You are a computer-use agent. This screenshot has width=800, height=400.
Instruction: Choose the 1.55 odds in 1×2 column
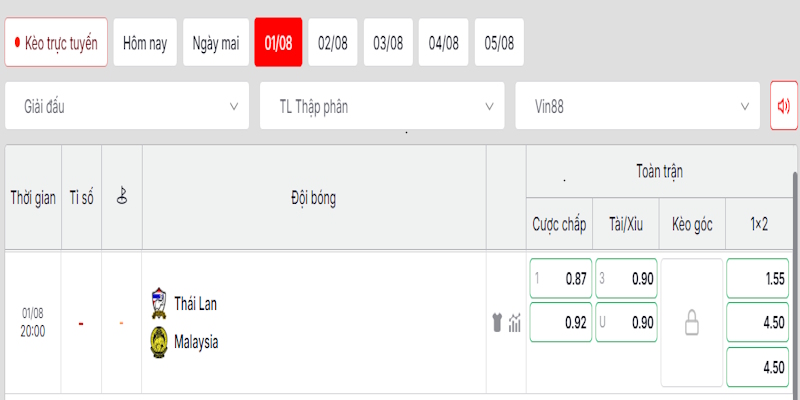[758, 279]
